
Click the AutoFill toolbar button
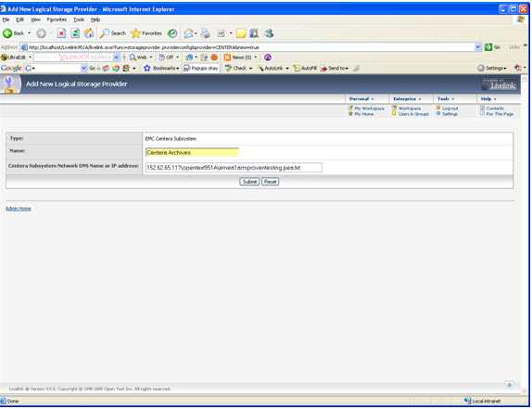tap(305, 69)
